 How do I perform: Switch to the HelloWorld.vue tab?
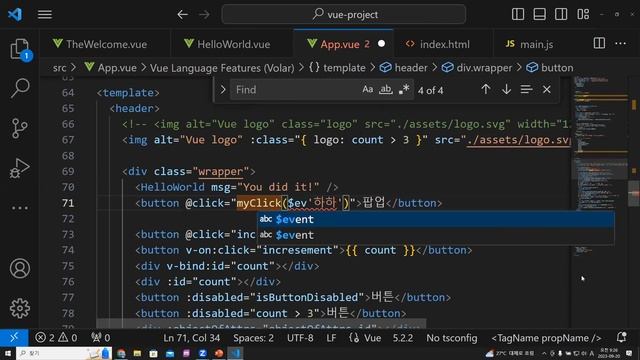point(231,44)
